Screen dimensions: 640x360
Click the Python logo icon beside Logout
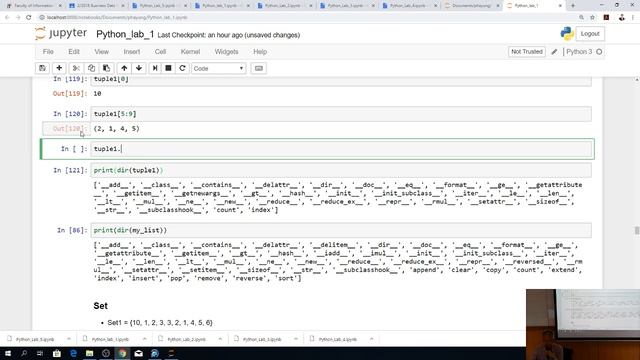tap(567, 34)
